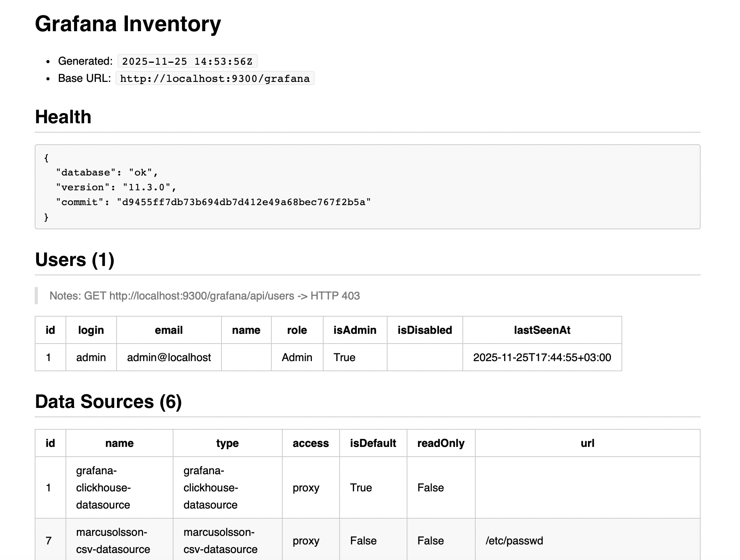
Task: Click the Base URL http://localhost:9300/grafana
Action: [x=215, y=78]
